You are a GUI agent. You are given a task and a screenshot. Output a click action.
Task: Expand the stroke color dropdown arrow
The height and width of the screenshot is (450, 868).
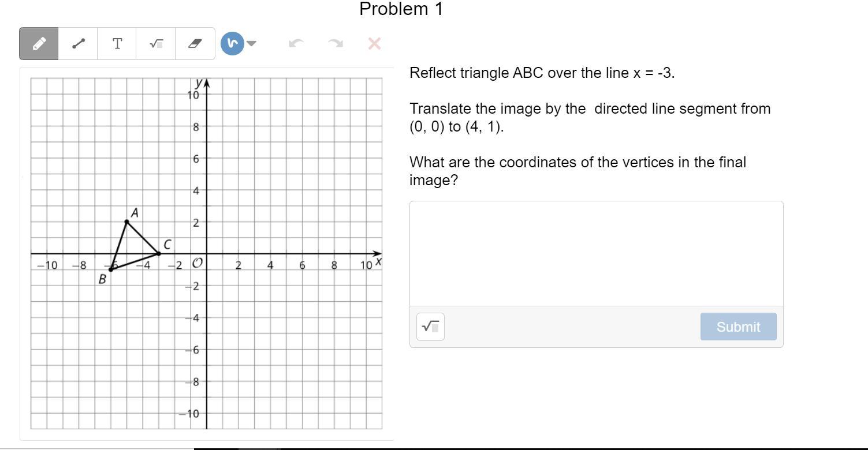click(251, 43)
